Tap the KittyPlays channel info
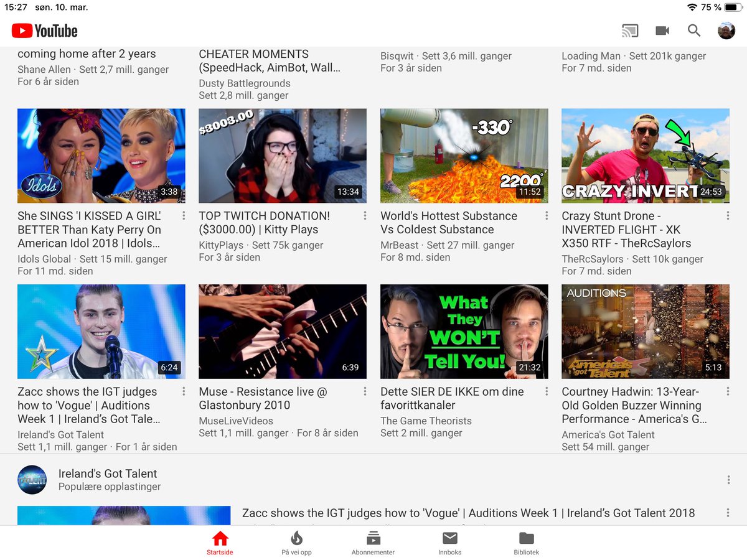Screen dimensions: 747x560 click(x=261, y=251)
